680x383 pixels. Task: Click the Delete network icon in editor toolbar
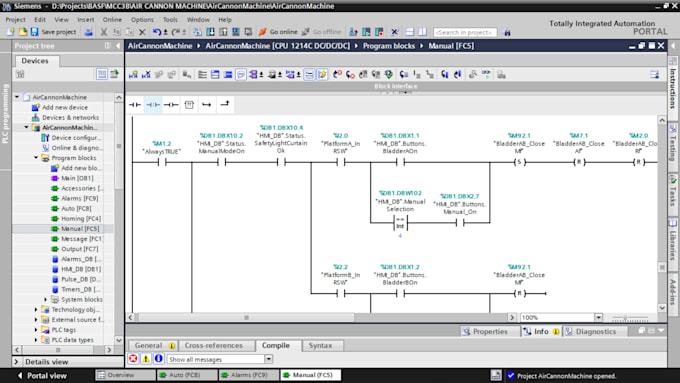146,75
